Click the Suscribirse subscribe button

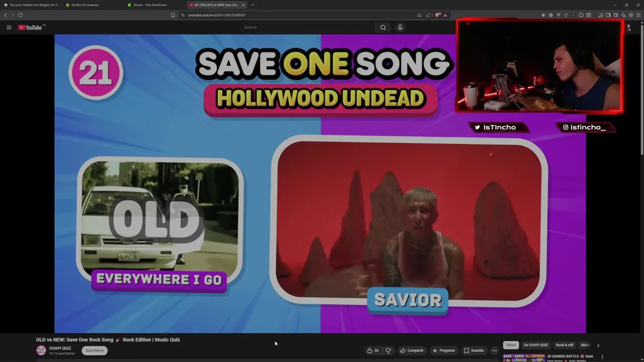pos(95,350)
